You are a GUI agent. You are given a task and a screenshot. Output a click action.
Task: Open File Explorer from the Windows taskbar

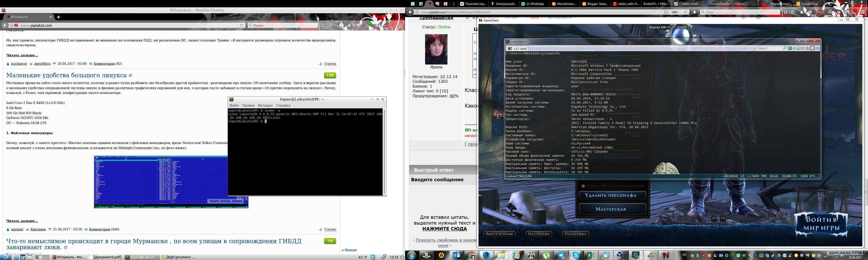click(501, 255)
